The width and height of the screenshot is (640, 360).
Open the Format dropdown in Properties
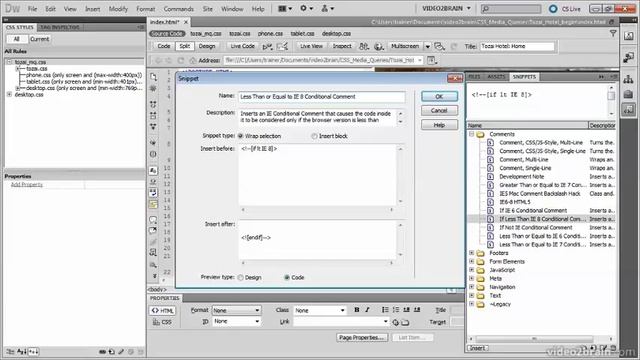tap(236, 310)
